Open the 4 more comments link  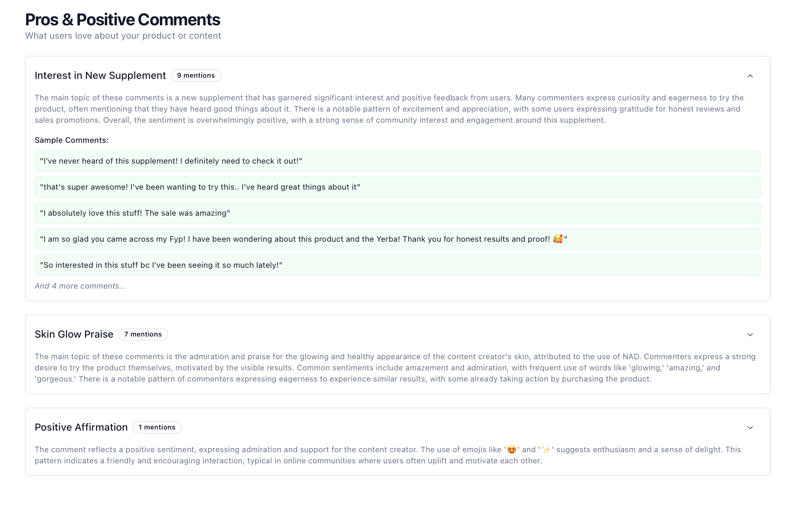[x=80, y=286]
